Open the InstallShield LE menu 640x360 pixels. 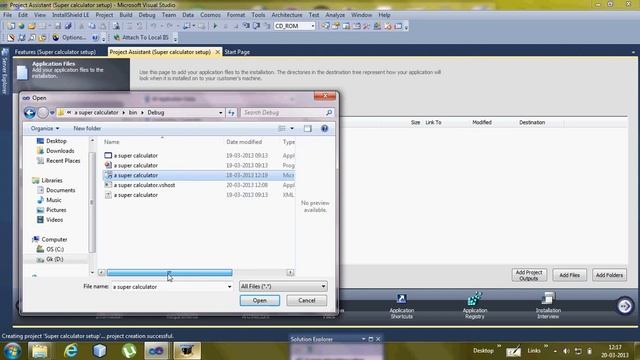[70, 15]
